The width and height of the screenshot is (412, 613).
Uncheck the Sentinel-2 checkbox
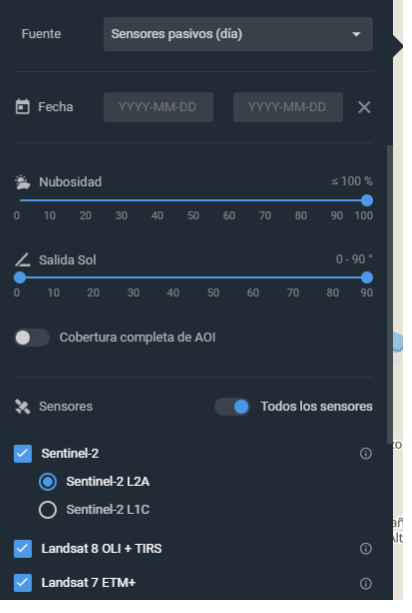click(23, 453)
